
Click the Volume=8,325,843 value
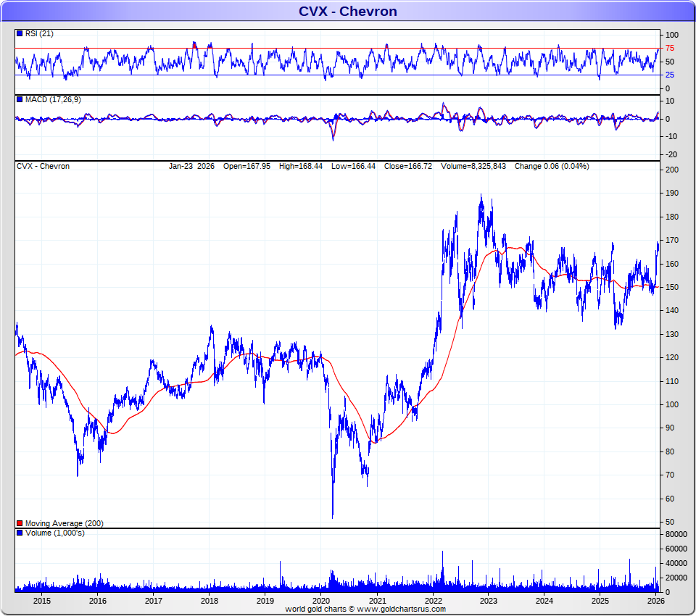(473, 167)
